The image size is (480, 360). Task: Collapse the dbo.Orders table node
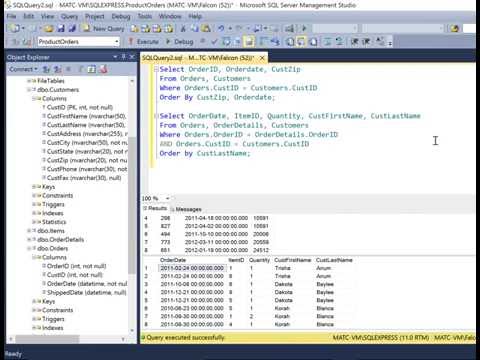29,248
